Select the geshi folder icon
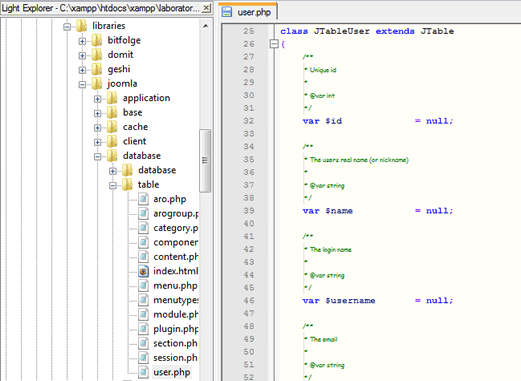521x381 pixels. point(97,69)
